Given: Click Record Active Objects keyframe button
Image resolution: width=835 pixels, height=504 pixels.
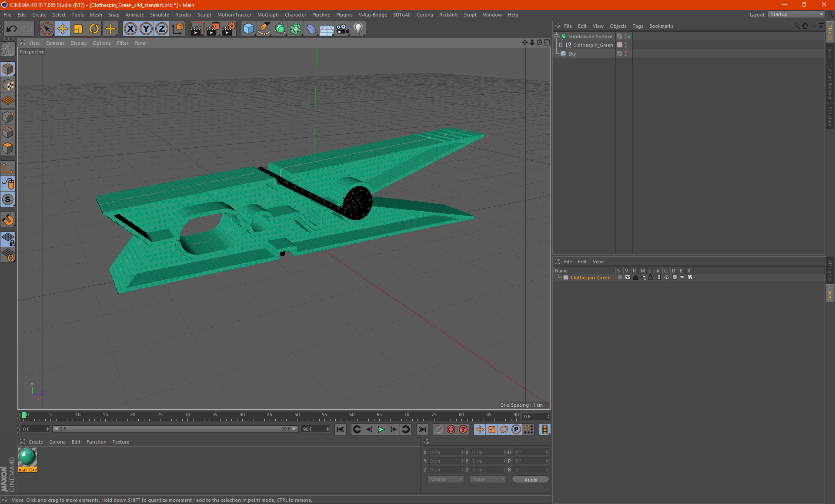Looking at the screenshot, I should 438,429.
